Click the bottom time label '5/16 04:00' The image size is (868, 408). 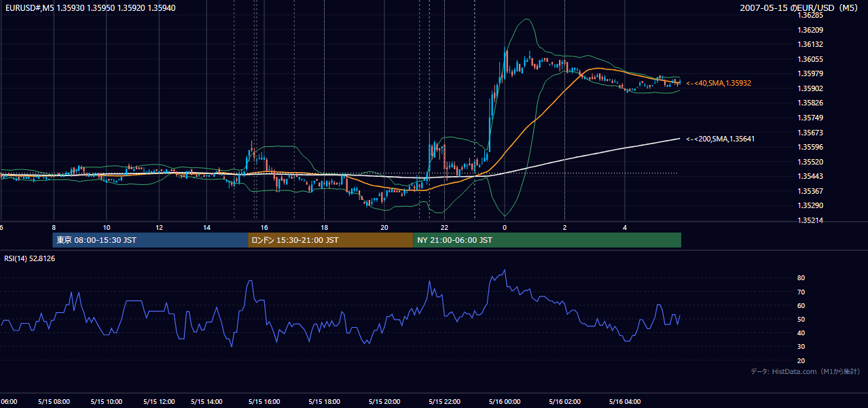(x=626, y=402)
